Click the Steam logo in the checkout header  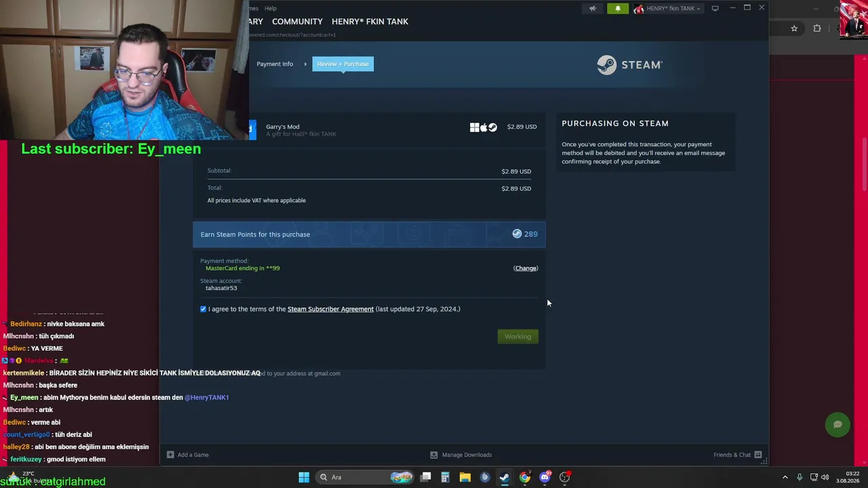coord(629,64)
